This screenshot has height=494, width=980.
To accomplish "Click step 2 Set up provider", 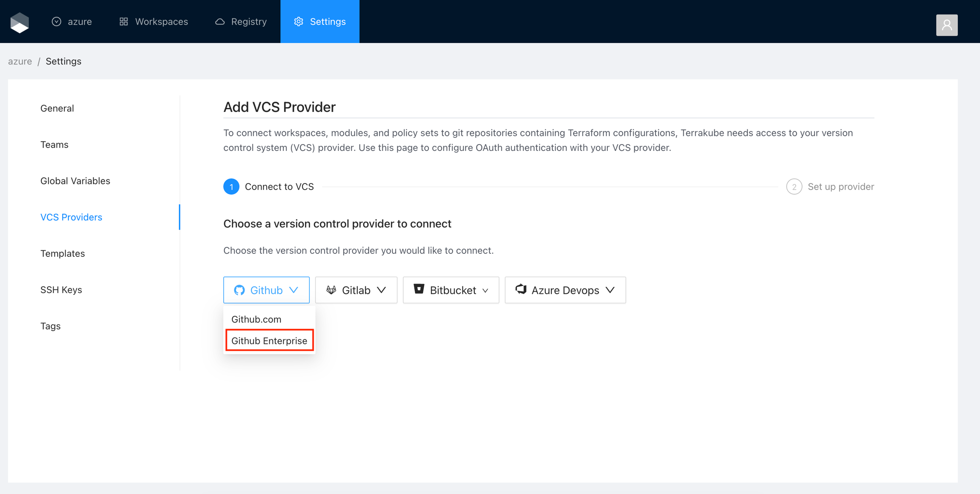I will tap(830, 187).
